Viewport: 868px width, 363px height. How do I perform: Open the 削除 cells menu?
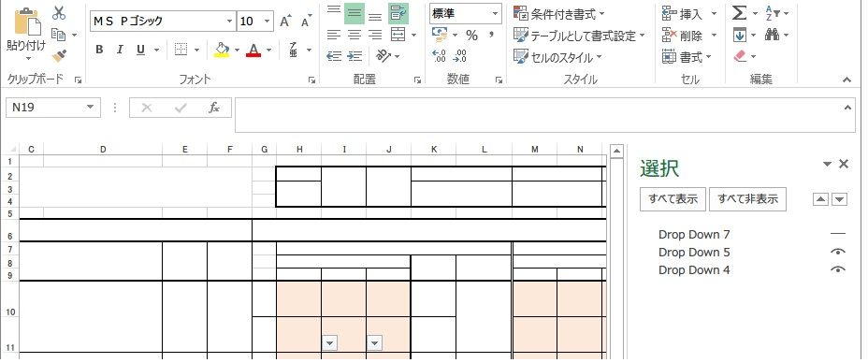[689, 36]
